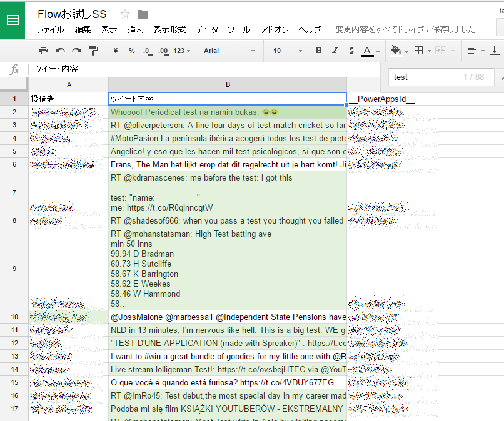Open the 挿入 menu
The height and width of the screenshot is (421, 504).
(x=135, y=29)
